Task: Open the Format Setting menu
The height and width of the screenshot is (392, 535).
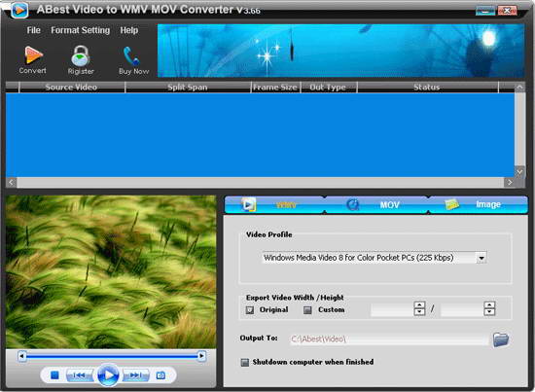Action: [x=80, y=30]
